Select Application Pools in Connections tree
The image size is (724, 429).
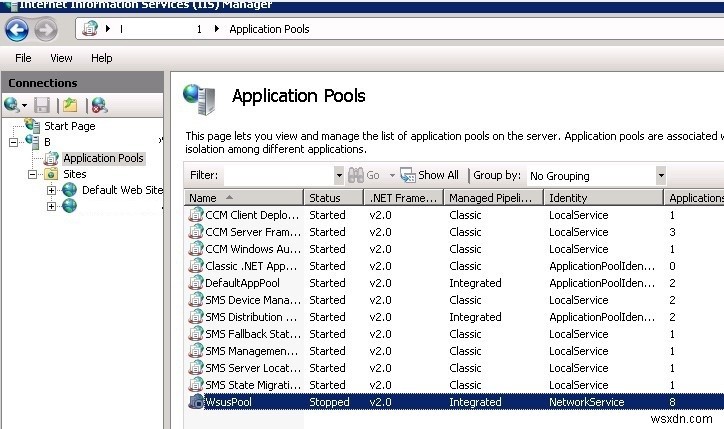click(103, 158)
